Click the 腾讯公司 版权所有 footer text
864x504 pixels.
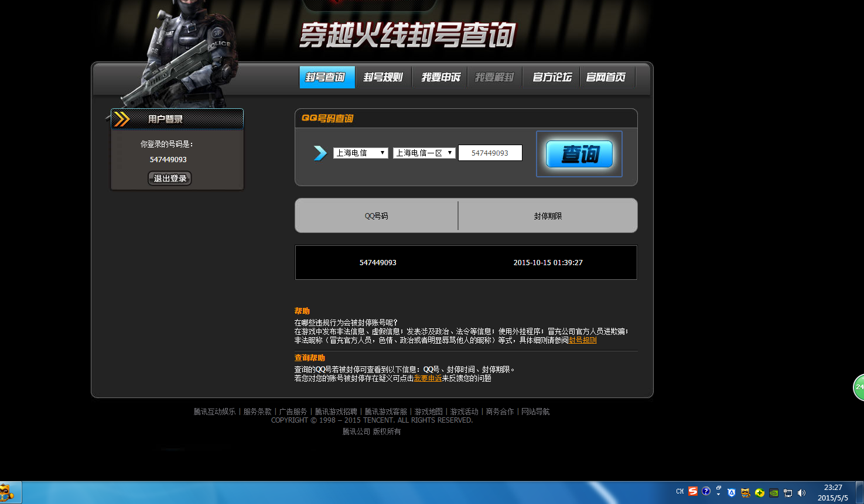(372, 431)
